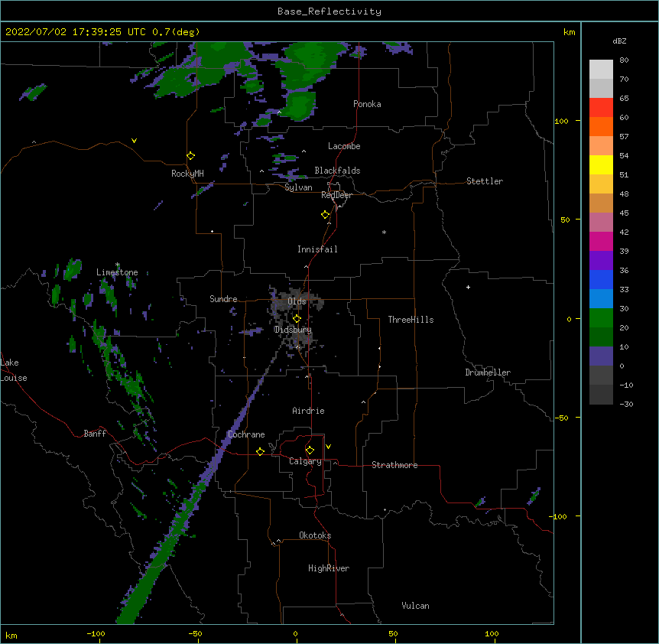Click the Sundre town label
This screenshot has width=659, height=644.
[223, 299]
